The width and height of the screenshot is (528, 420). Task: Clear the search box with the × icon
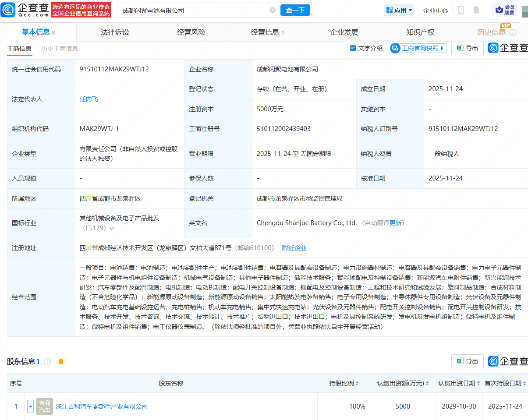pyautogui.click(x=273, y=10)
